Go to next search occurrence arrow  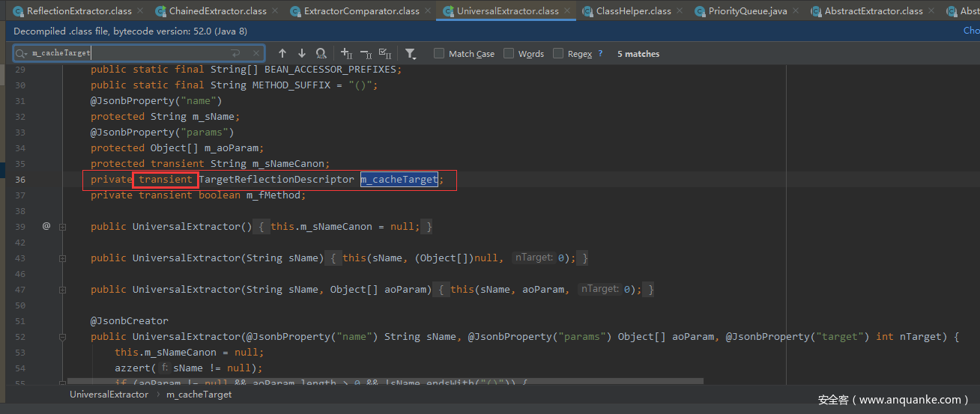(x=302, y=53)
